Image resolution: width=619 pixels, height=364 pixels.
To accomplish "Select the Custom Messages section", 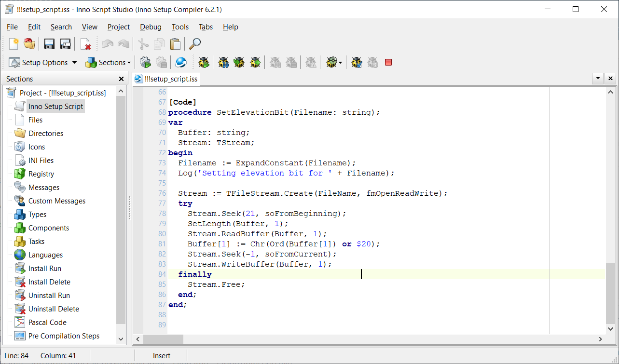I will point(57,201).
